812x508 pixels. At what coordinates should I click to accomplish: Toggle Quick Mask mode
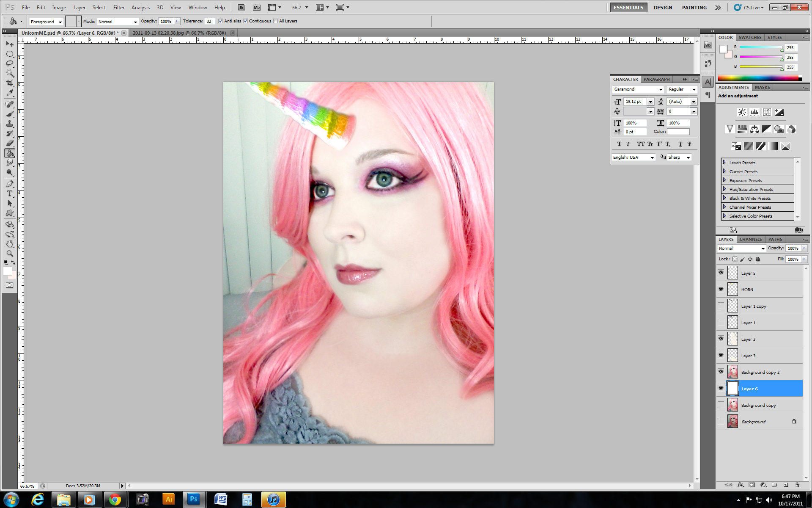(10, 285)
